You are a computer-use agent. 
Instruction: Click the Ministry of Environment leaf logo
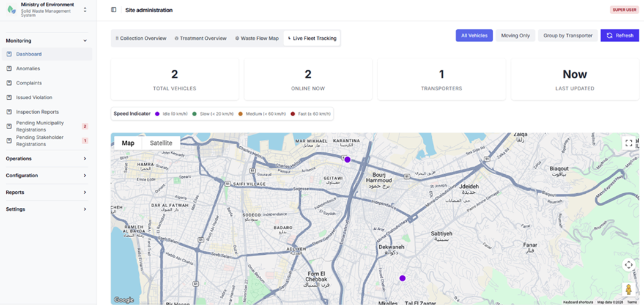[x=11, y=9]
